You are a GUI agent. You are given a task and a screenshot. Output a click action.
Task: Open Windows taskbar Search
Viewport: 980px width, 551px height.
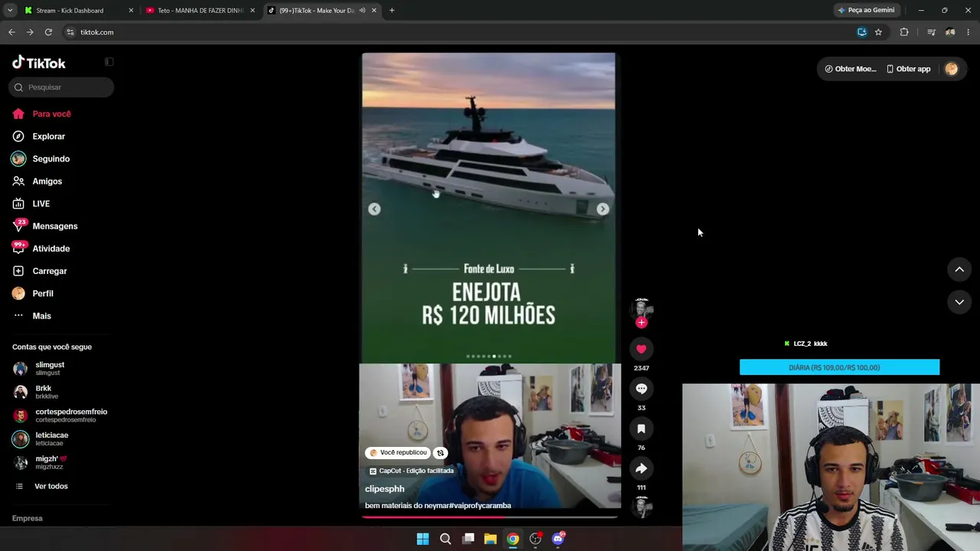pos(446,539)
